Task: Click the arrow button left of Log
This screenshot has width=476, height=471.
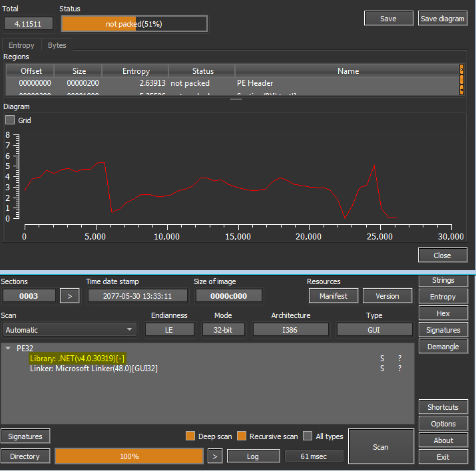Action: (214, 456)
